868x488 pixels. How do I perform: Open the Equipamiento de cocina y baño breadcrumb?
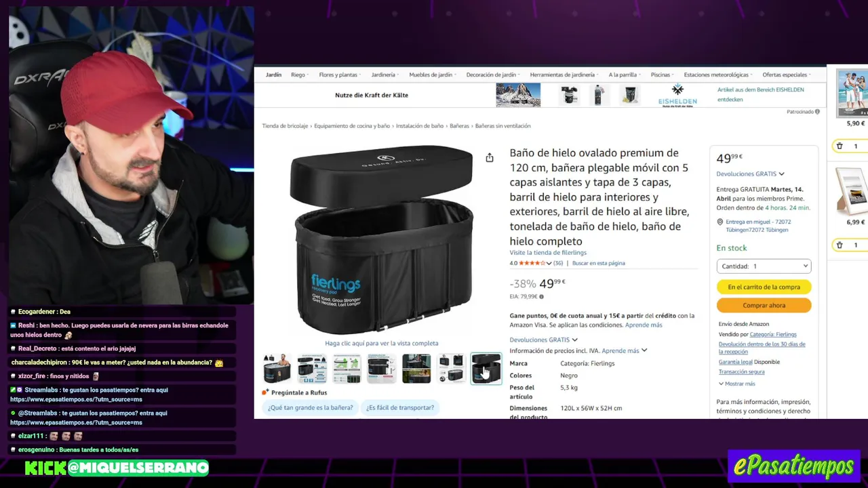point(352,126)
